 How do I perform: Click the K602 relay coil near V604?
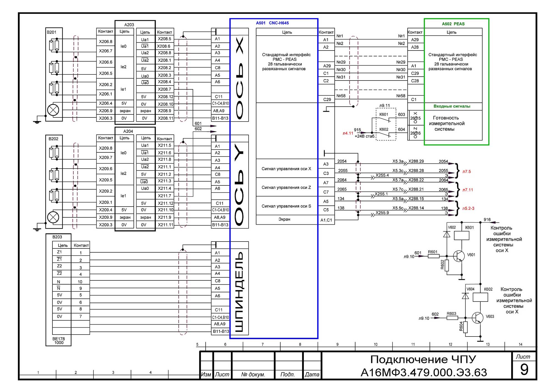click(x=480, y=297)
